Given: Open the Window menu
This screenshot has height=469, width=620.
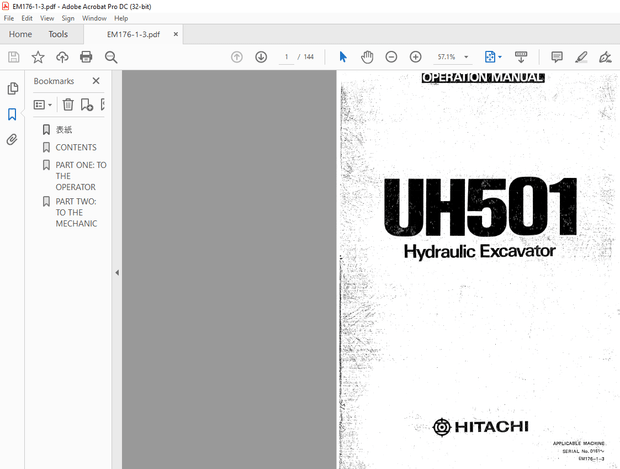Looking at the screenshot, I should 94,18.
